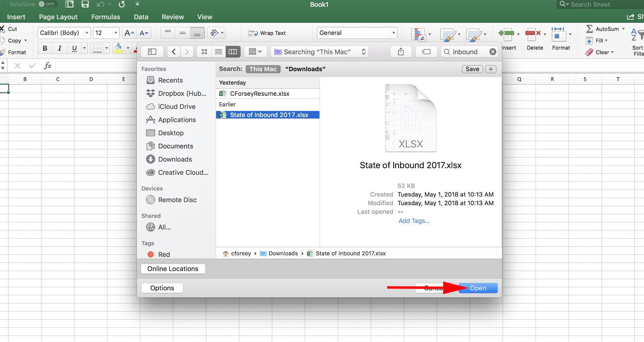
Task: Open the Searching This Mac location popup
Action: pos(320,52)
